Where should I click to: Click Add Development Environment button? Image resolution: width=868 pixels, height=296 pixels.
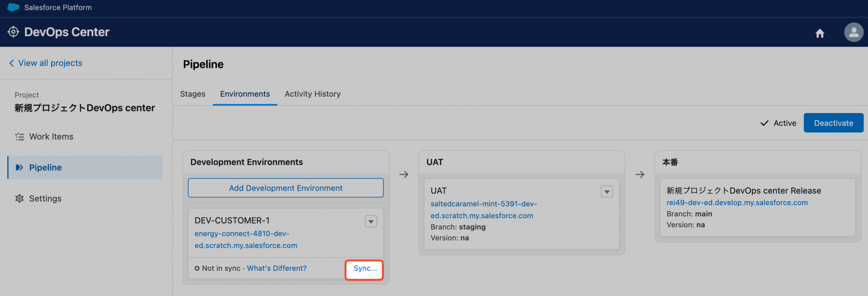[286, 188]
